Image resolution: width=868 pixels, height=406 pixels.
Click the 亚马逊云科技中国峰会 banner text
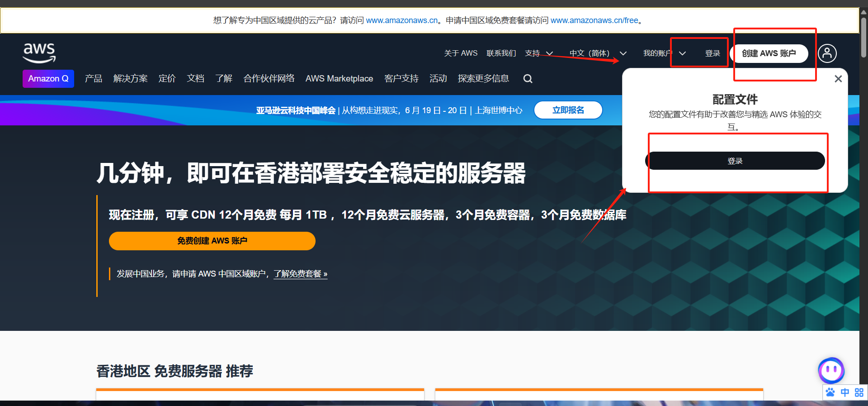click(296, 110)
